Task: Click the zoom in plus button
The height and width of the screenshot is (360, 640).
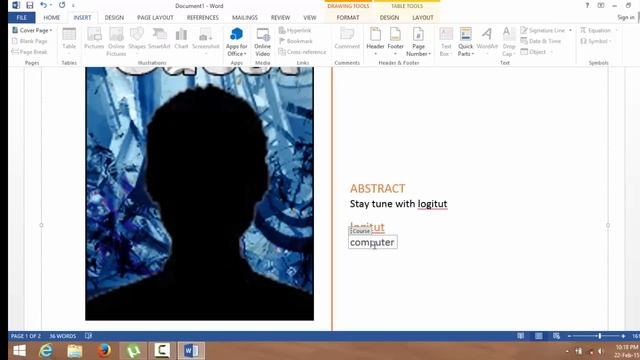Action: [623, 336]
